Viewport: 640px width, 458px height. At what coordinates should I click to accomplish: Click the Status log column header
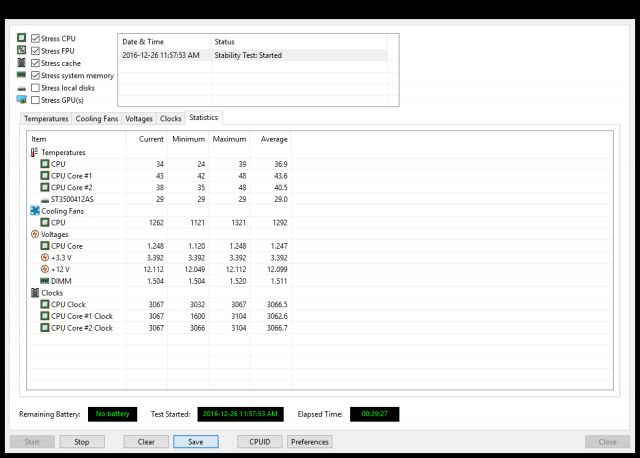click(x=299, y=42)
